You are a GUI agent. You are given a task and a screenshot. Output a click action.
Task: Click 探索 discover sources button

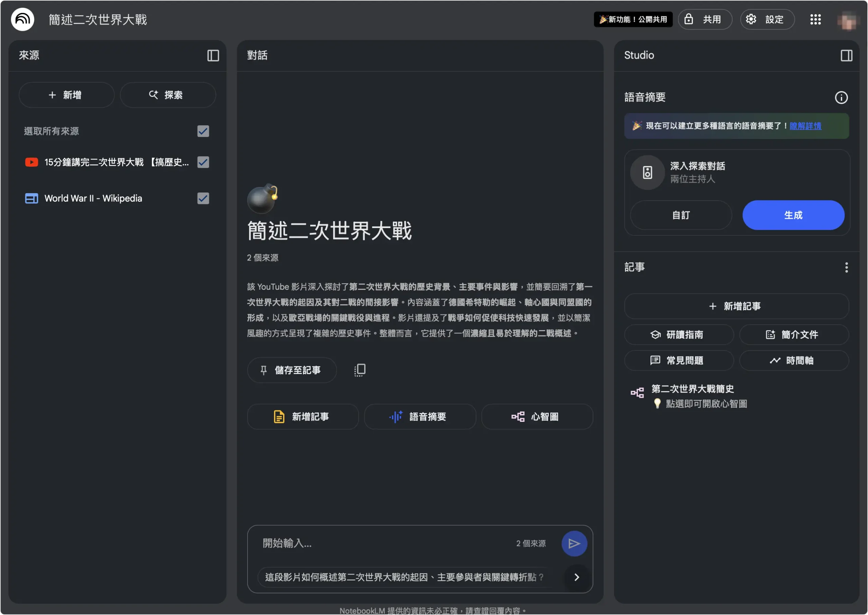pyautogui.click(x=168, y=95)
